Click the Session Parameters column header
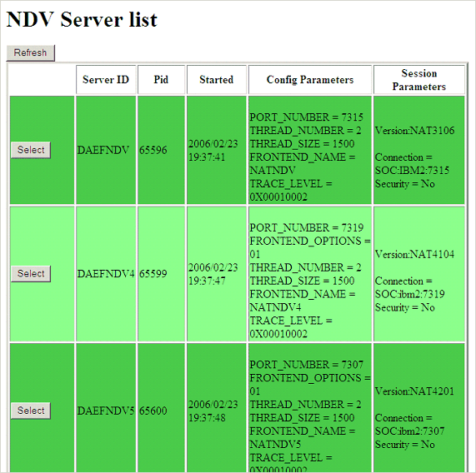476x473 pixels. click(x=419, y=80)
